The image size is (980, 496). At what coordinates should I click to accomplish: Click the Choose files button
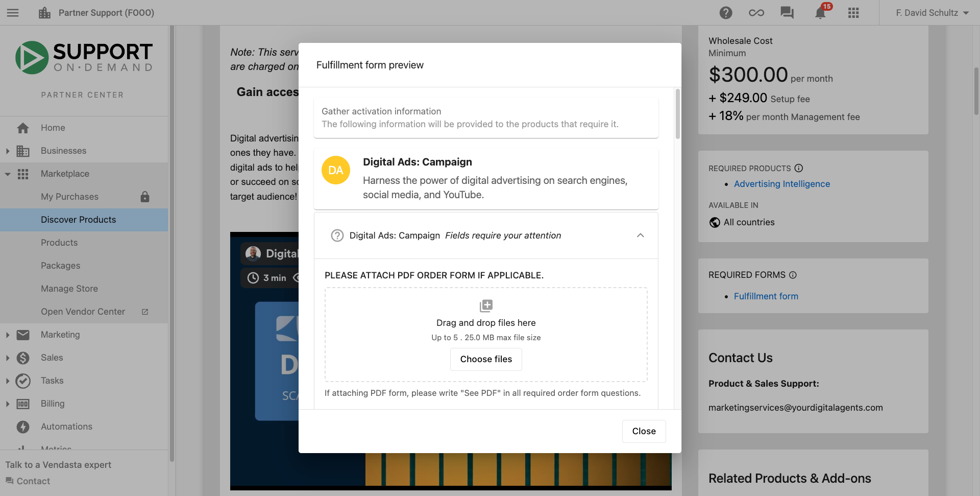coord(486,359)
